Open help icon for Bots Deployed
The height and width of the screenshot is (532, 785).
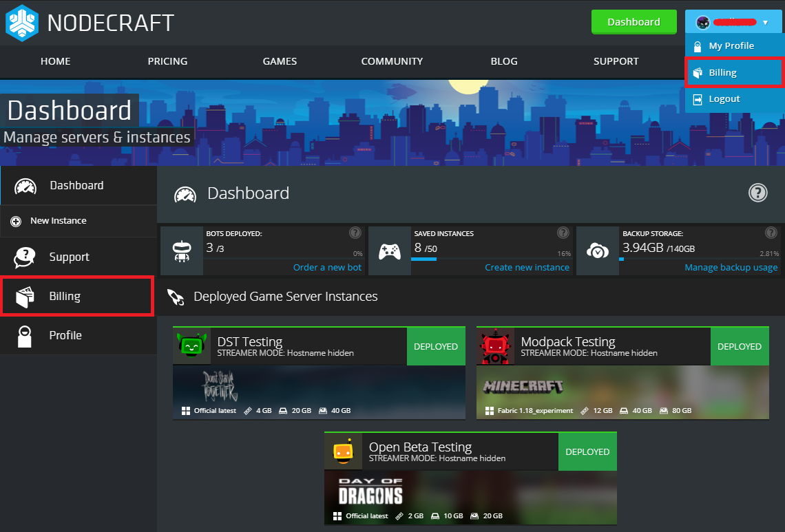355,233
